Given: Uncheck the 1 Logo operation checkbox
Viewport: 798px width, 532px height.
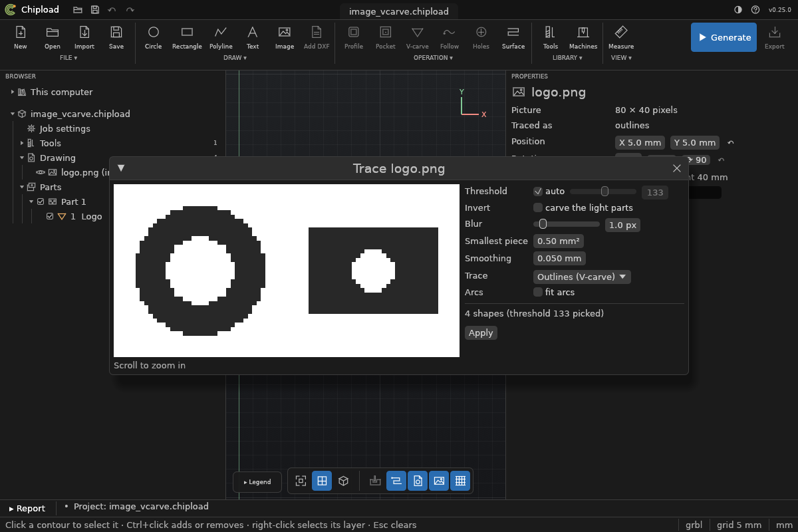Looking at the screenshot, I should tap(50, 216).
